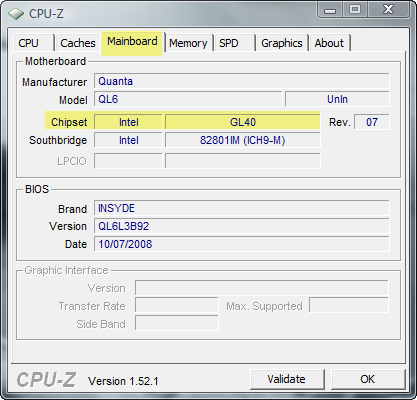The width and height of the screenshot is (417, 400).
Task: Click the OK button
Action: coord(368,379)
